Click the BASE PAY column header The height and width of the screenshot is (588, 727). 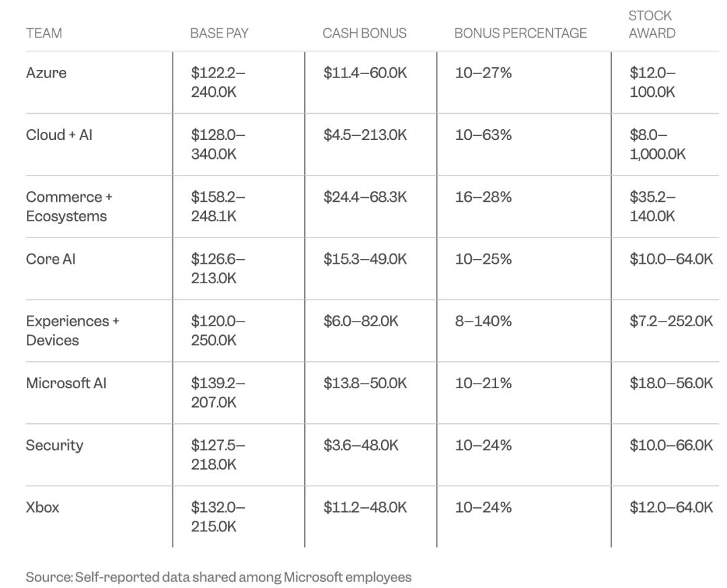219,34
